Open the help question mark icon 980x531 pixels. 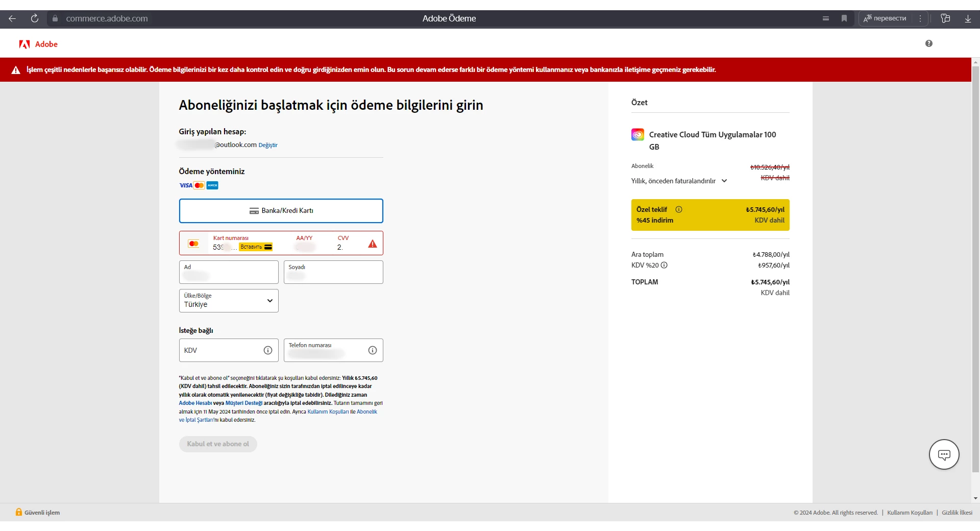point(928,43)
